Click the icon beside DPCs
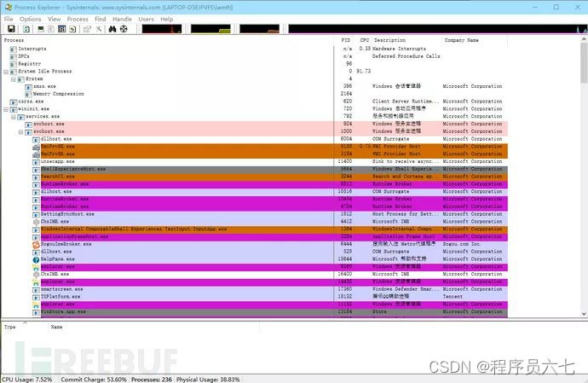The height and width of the screenshot is (383, 588). (14, 56)
